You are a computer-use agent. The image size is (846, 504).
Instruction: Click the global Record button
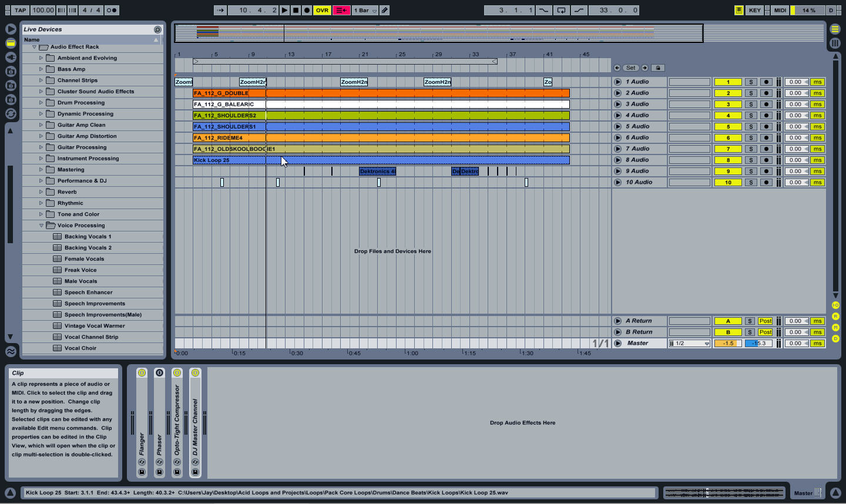pos(307,10)
